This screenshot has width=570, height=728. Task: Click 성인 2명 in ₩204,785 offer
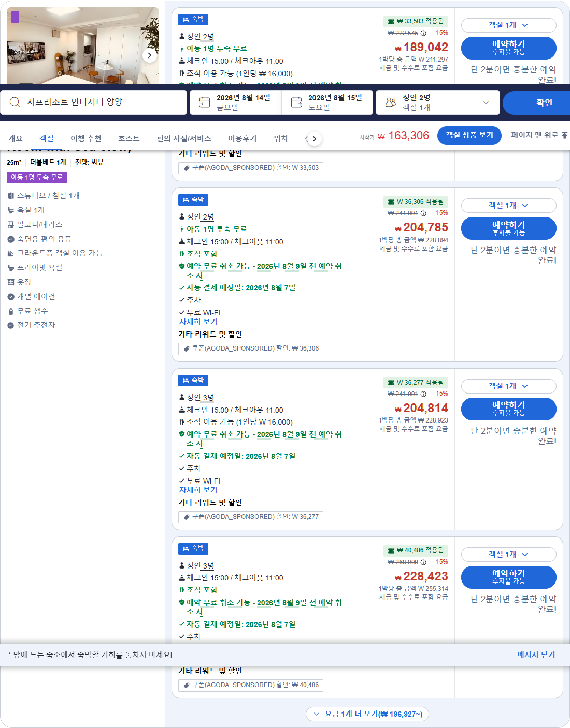(x=200, y=217)
